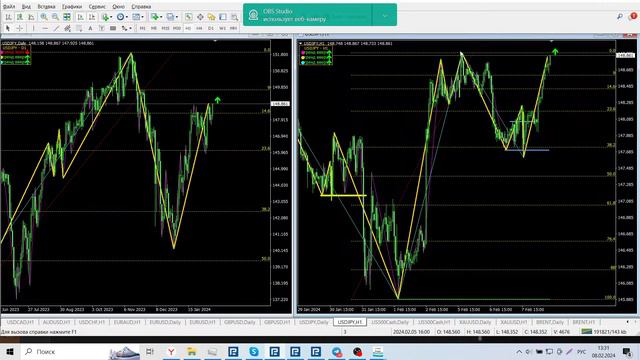Viewport: 640px width, 360px height.
Task: Open the Market Watch panel icon
Action: tap(188, 17)
